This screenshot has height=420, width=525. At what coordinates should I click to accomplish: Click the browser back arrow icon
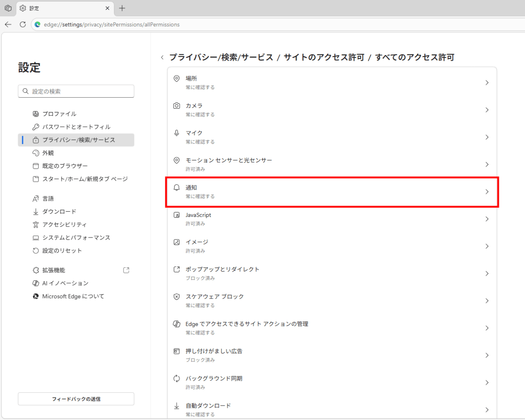(x=8, y=25)
